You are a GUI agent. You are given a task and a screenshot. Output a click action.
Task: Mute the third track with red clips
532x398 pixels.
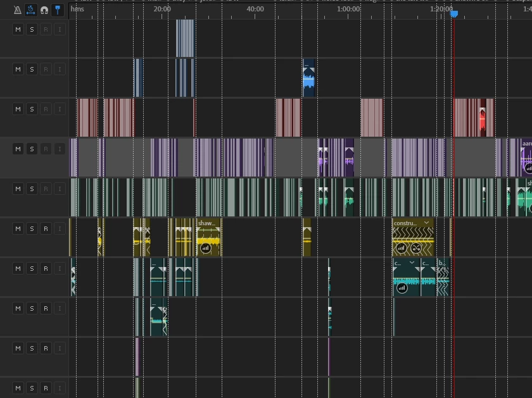click(18, 109)
